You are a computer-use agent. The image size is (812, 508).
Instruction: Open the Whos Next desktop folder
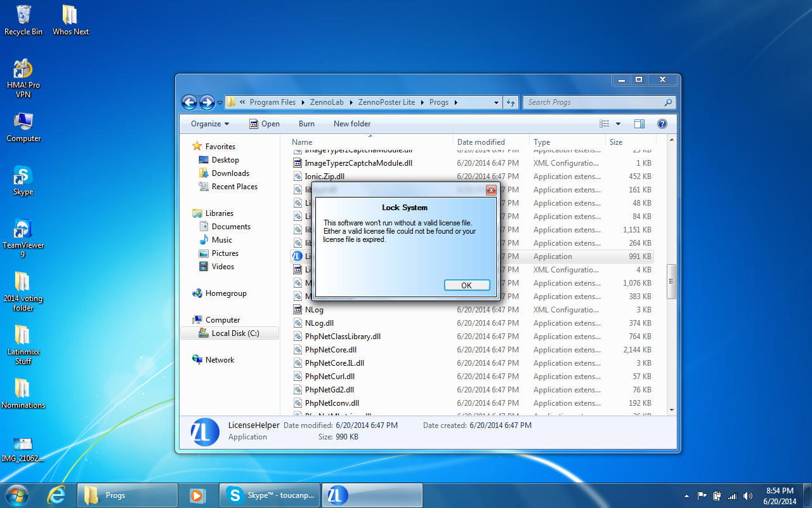[70, 20]
